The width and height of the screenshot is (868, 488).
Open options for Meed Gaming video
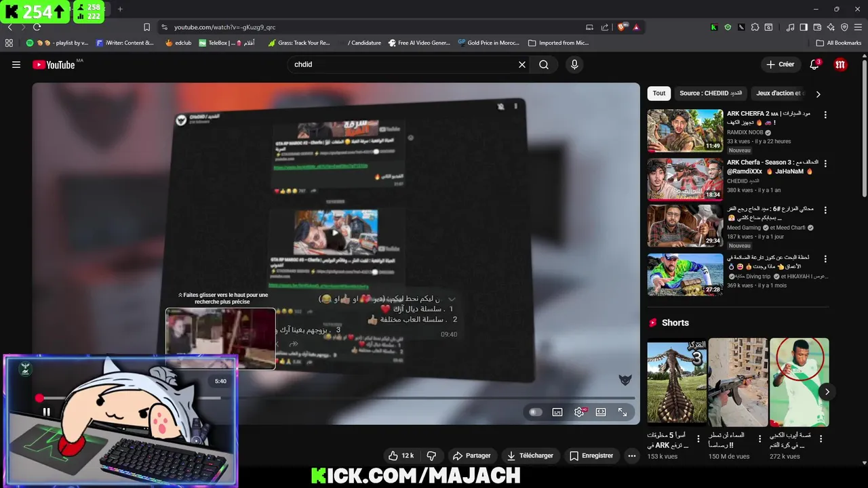(825, 209)
